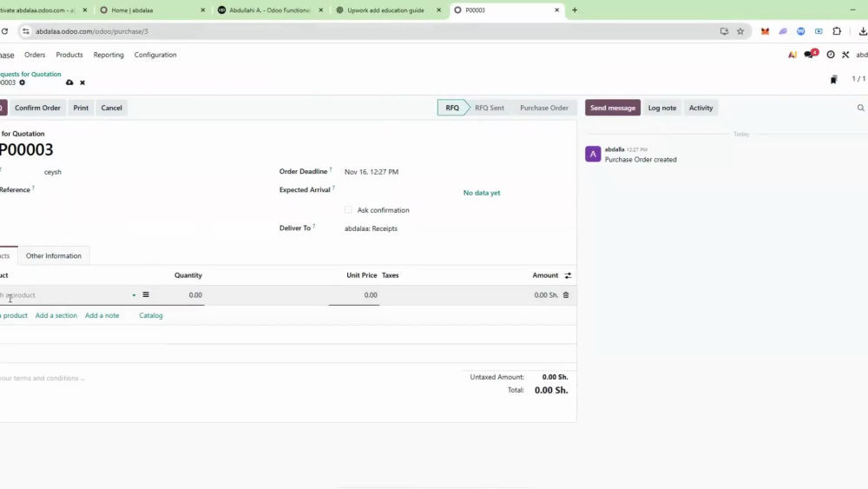868x489 pixels.
Task: Click the Purchase Order created message
Action: coord(641,160)
